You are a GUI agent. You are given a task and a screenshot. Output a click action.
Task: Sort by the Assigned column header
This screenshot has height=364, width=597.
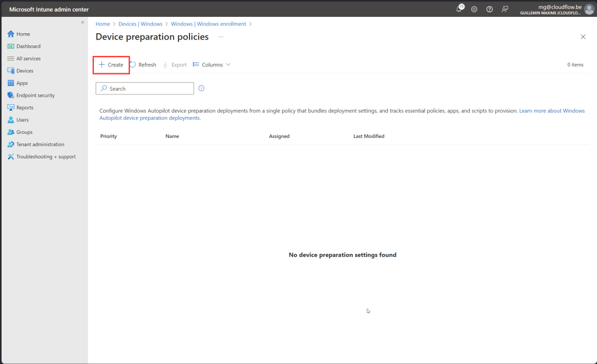[x=279, y=136]
